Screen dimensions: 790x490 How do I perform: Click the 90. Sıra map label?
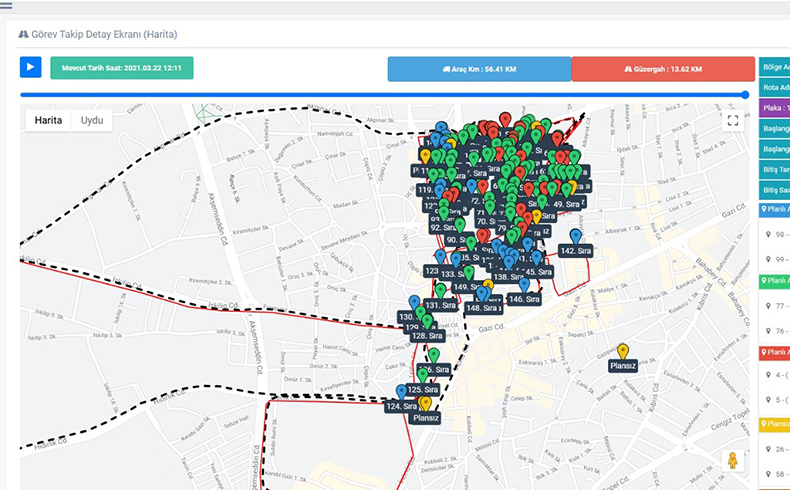click(458, 240)
